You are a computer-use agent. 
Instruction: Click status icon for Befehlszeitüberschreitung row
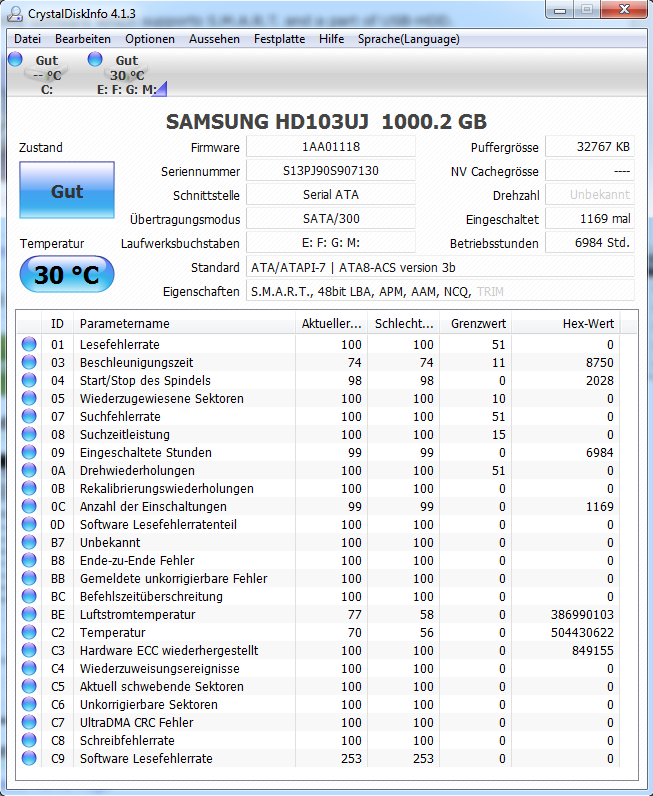tap(29, 596)
